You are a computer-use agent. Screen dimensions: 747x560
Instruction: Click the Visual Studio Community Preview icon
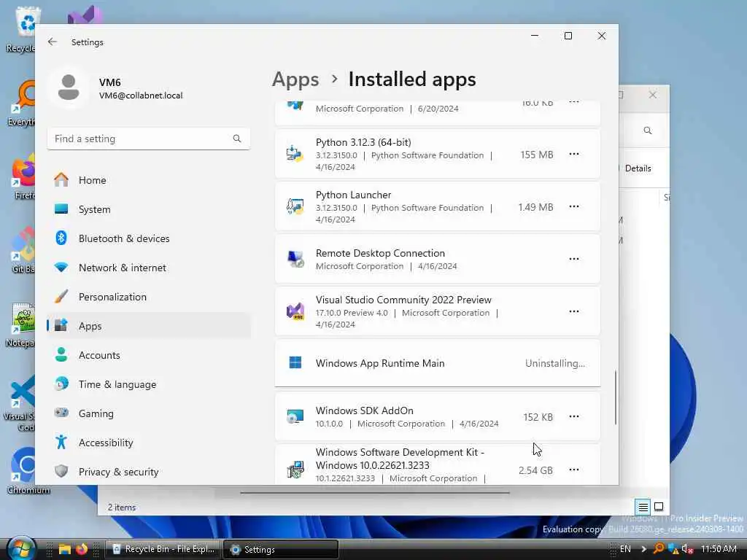295,311
